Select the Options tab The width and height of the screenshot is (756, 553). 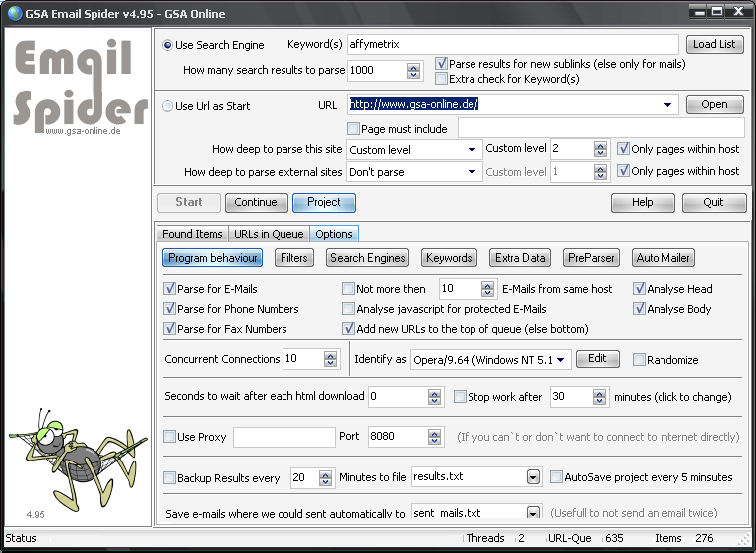coord(334,234)
